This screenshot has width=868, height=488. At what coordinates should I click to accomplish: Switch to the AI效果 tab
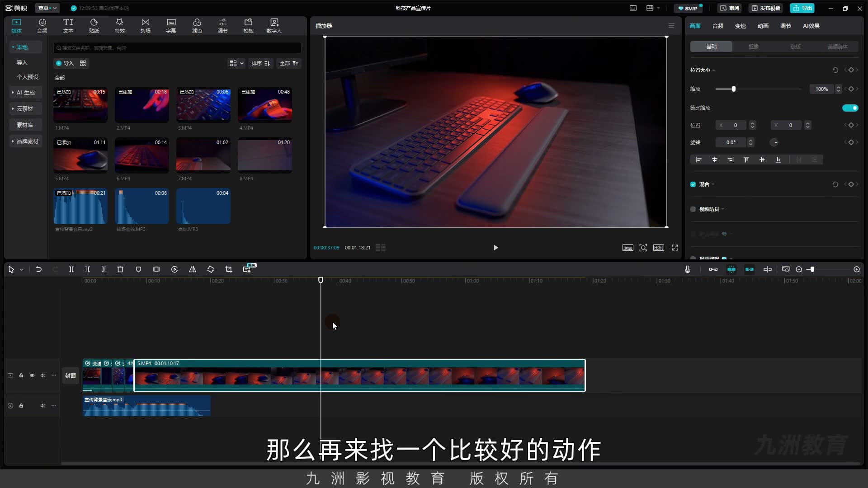[811, 26]
